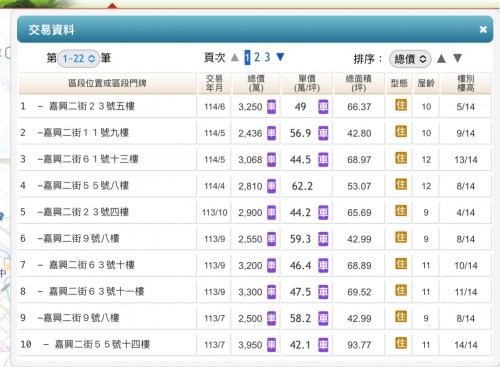Screen dimensions: 500x367
Task: Click transaction date 113/10
Action: tap(214, 213)
